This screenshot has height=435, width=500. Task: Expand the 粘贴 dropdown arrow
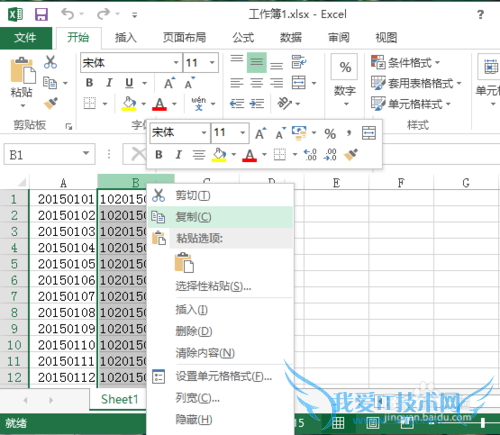pos(23,106)
